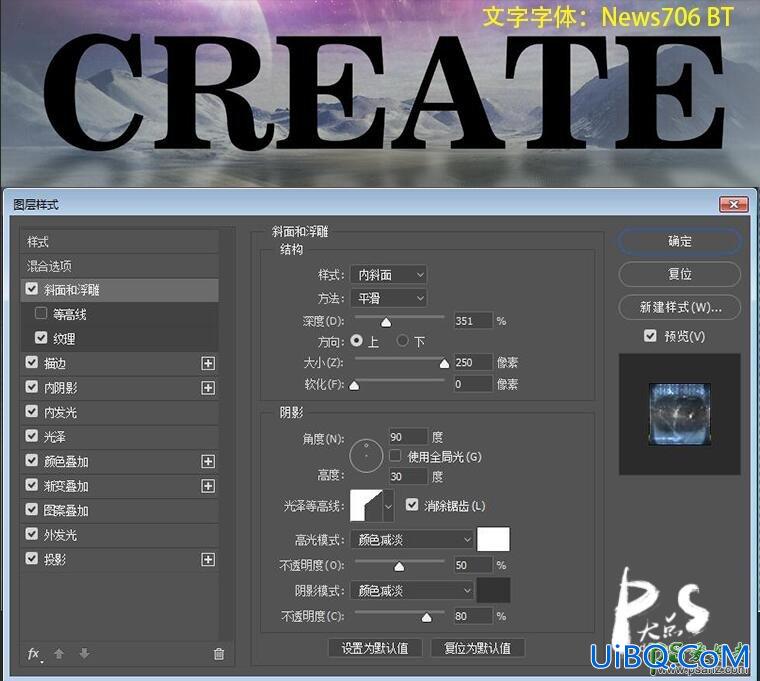Click the Soften value field showing 0
The image size is (760, 681).
[x=473, y=384]
